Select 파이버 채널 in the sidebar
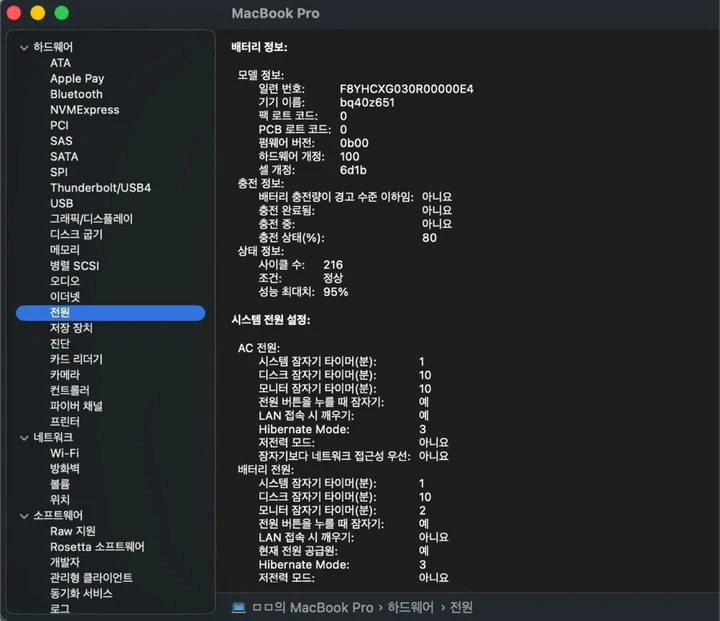This screenshot has width=720, height=621. coord(76,406)
